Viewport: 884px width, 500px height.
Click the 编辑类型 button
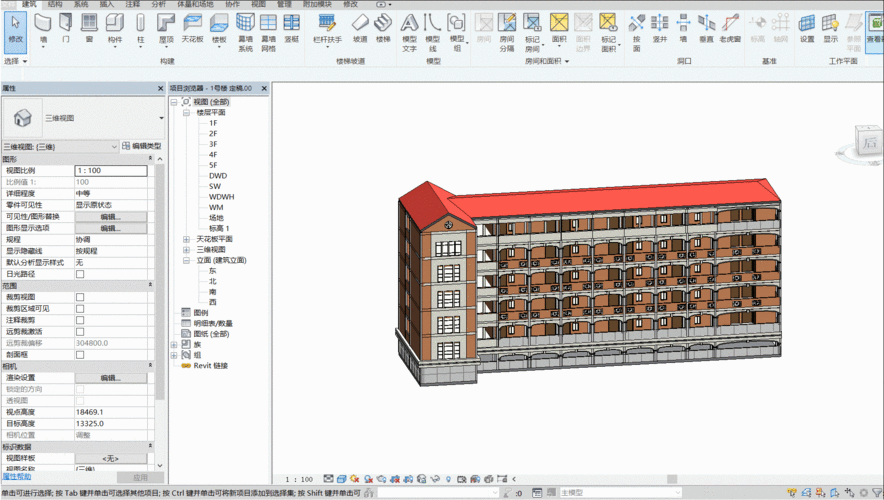coord(140,147)
